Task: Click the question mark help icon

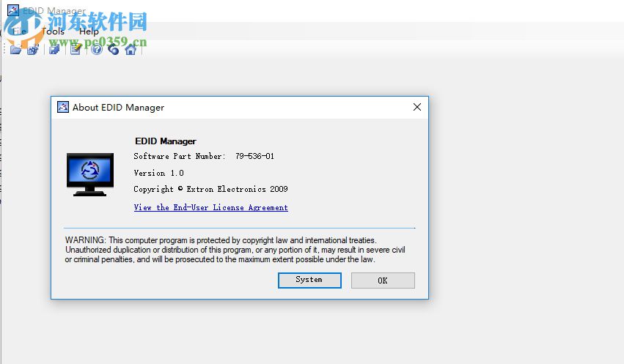Action: click(96, 49)
